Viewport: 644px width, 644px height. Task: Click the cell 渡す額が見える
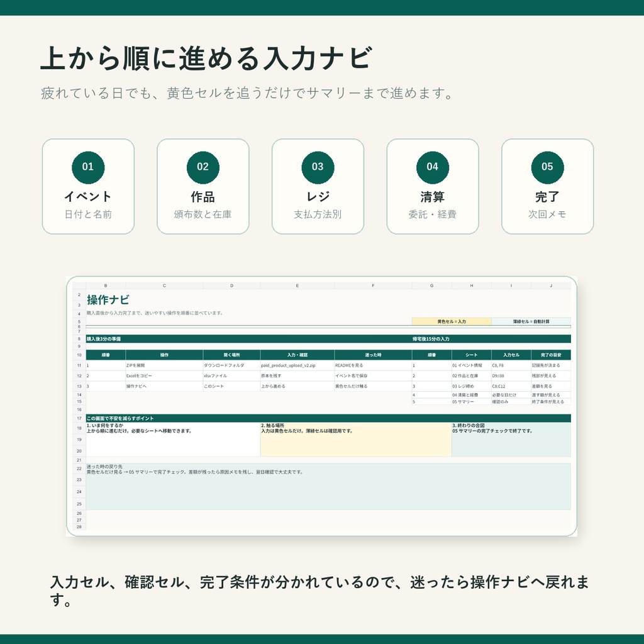[x=551, y=395]
